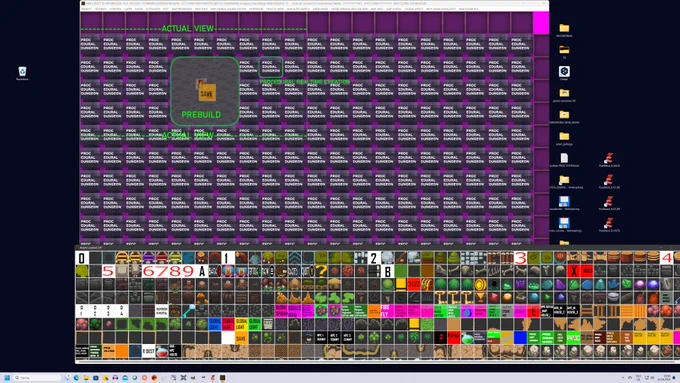Pick the purple beehive tile

tap(148, 258)
